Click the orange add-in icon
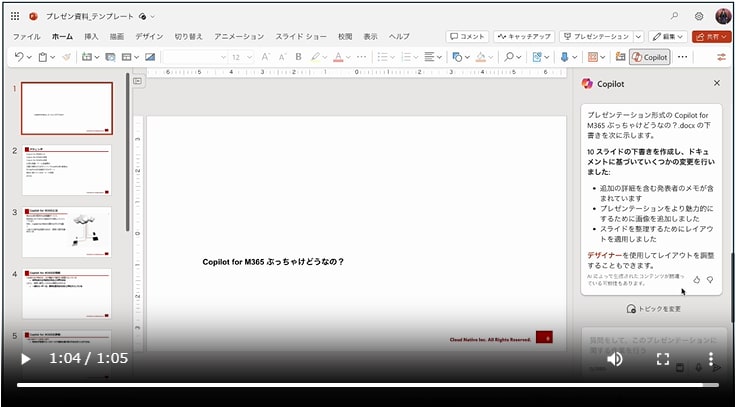738x407 pixels. click(593, 57)
